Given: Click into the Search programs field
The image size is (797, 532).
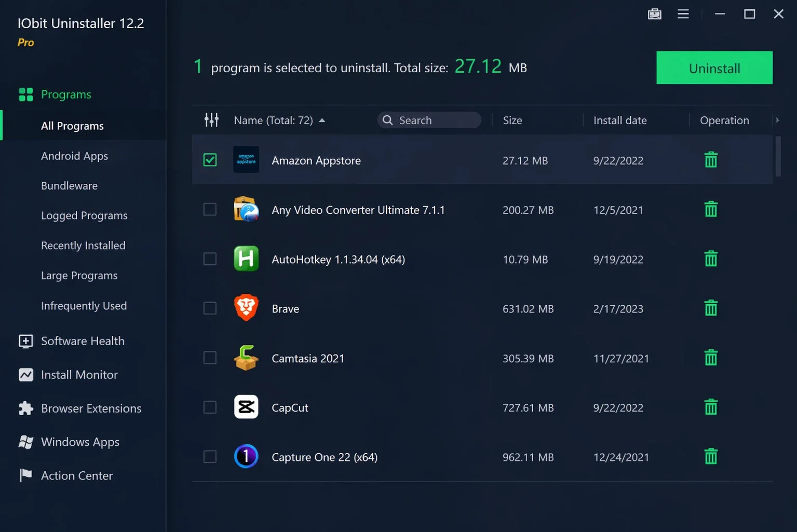Looking at the screenshot, I should pos(429,120).
